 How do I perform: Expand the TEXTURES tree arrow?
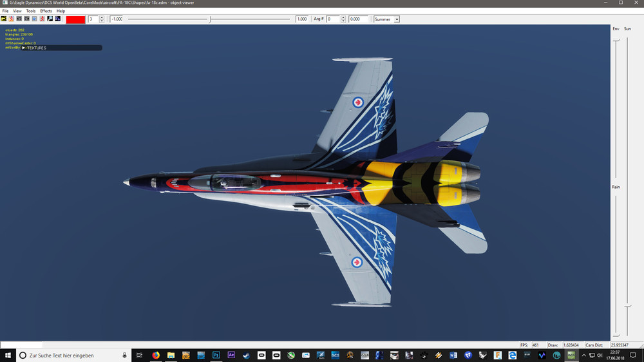click(24, 48)
